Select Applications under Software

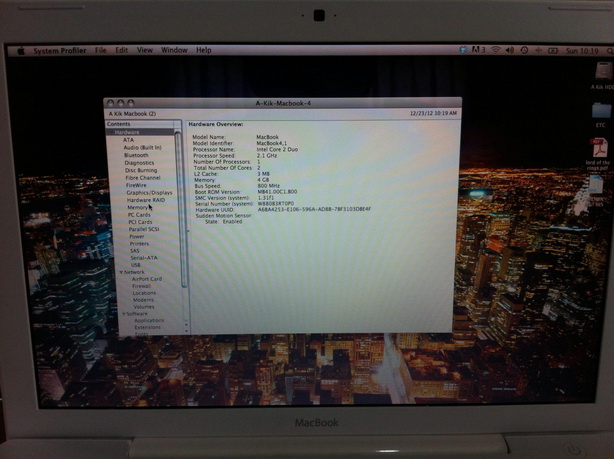[149, 320]
